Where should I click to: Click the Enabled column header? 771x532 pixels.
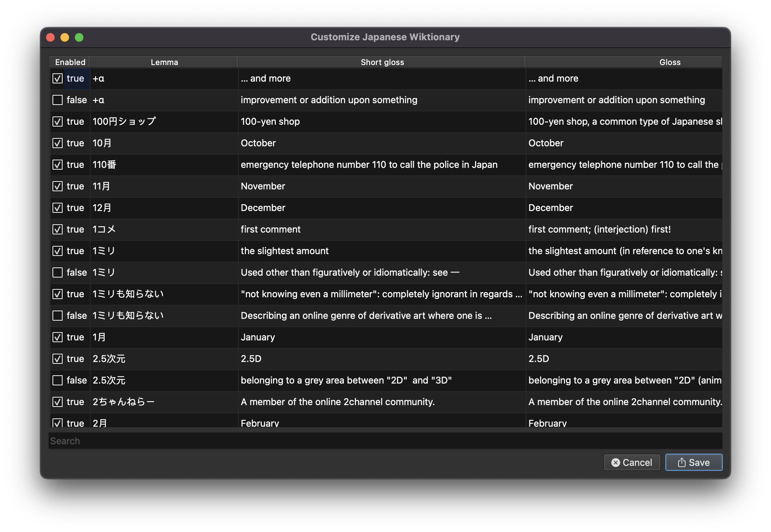click(70, 62)
